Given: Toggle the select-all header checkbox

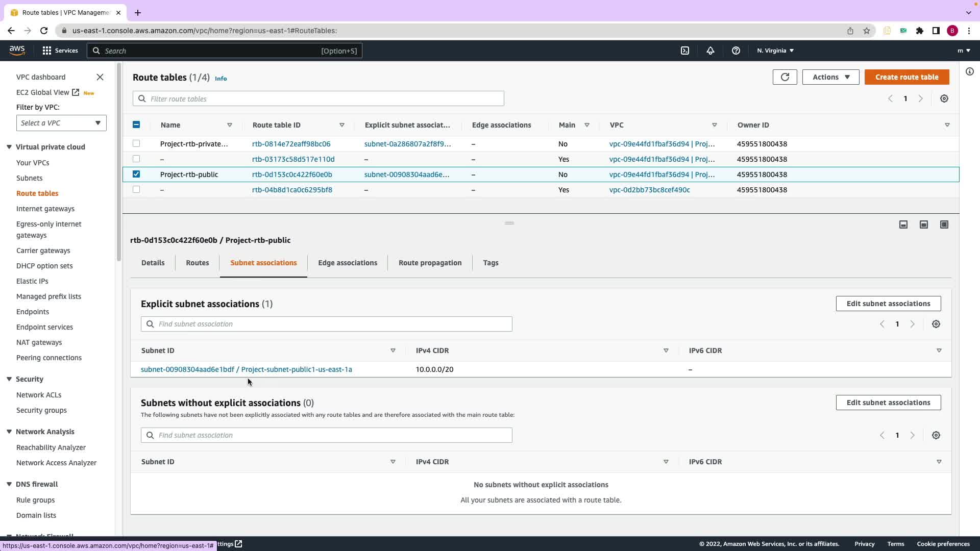Looking at the screenshot, I should pyautogui.click(x=136, y=124).
